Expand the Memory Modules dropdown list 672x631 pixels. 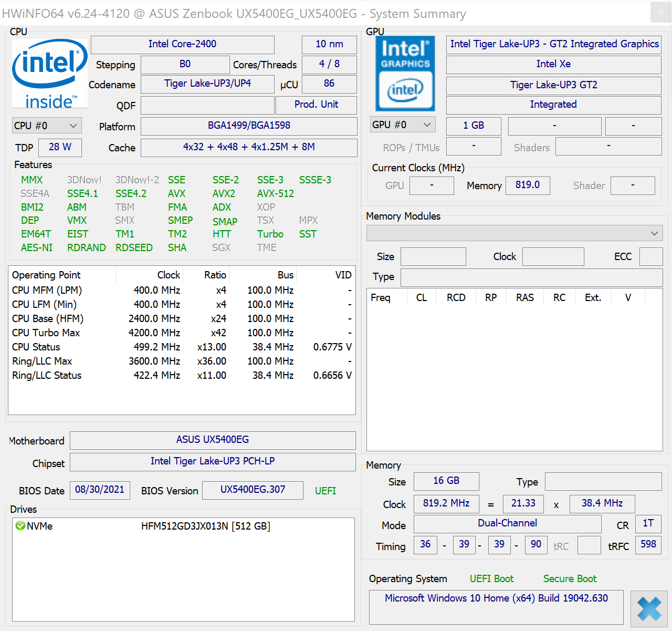514,233
